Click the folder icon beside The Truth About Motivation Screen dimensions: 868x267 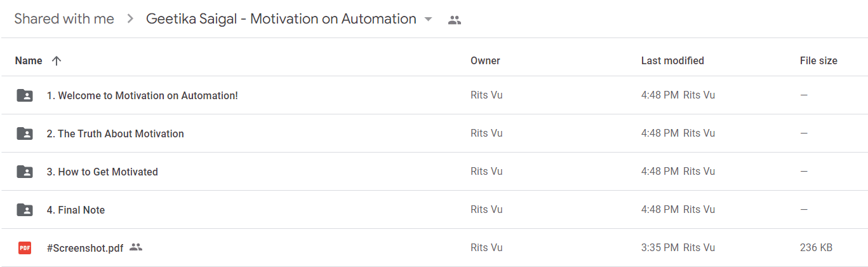pyautogui.click(x=25, y=133)
